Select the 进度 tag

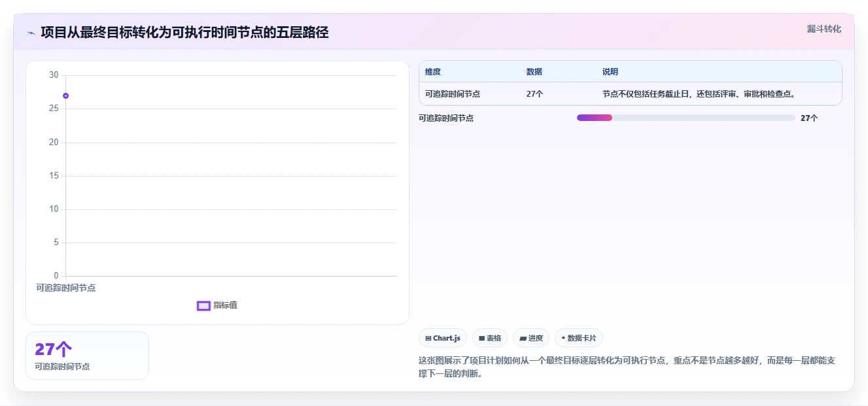(531, 338)
